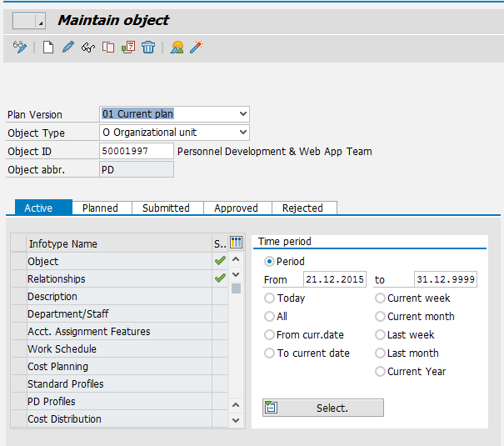Click the Object ID input field
504x446 pixels.
click(136, 151)
